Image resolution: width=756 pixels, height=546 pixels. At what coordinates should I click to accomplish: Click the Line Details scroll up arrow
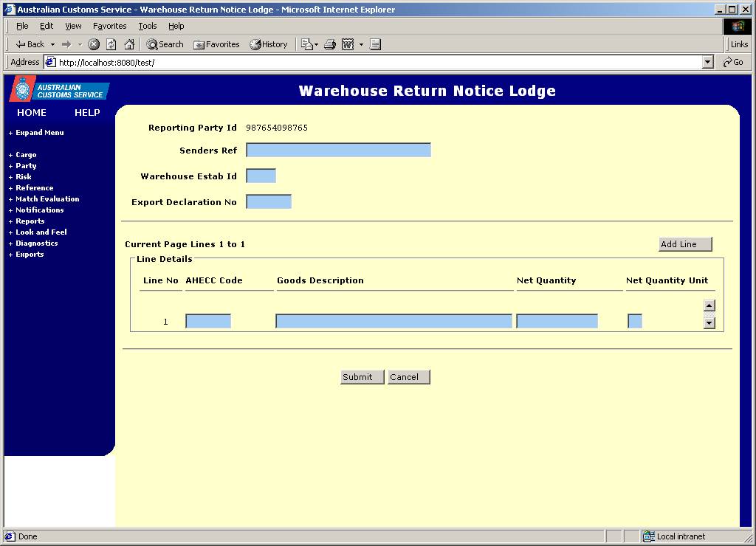pyautogui.click(x=709, y=305)
